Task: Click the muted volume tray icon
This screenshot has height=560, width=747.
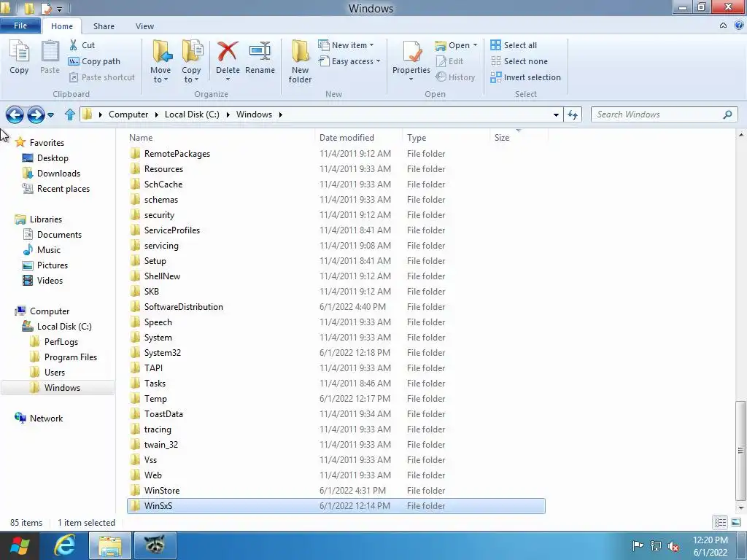Action: [x=673, y=545]
